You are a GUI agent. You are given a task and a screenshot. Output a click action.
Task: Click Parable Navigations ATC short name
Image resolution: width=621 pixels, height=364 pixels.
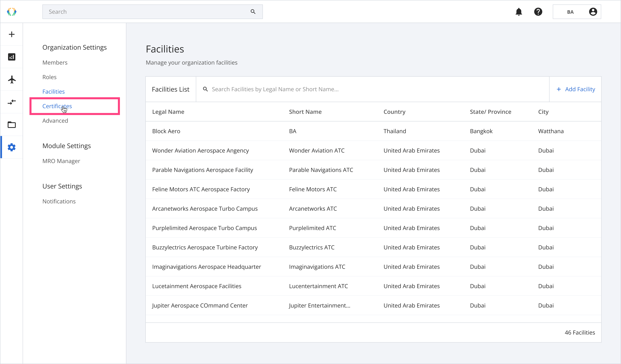[x=321, y=170]
